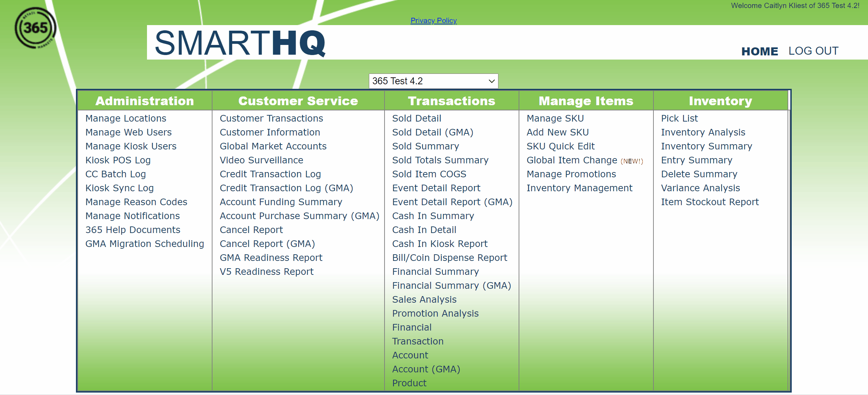Select the Customer Service column header
The image size is (868, 395).
click(x=298, y=101)
